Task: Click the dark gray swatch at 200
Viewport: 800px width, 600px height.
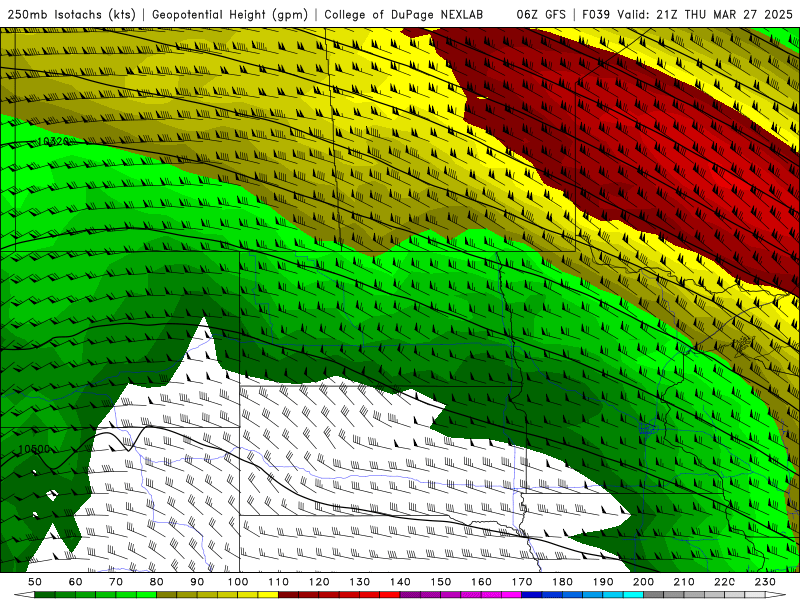Action: pyautogui.click(x=654, y=595)
